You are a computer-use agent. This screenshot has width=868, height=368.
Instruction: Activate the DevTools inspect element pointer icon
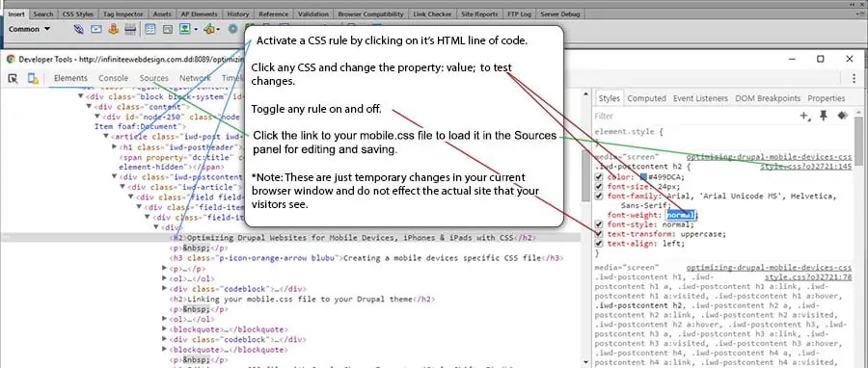coord(13,78)
